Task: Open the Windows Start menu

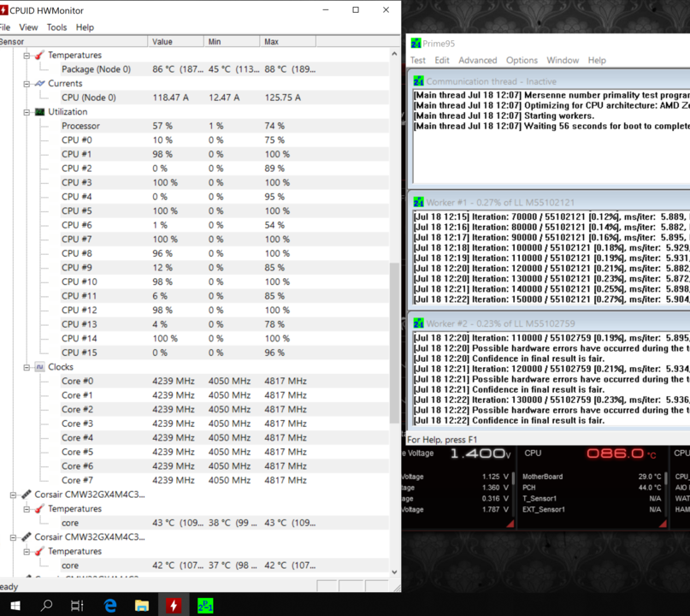Action: point(15,606)
